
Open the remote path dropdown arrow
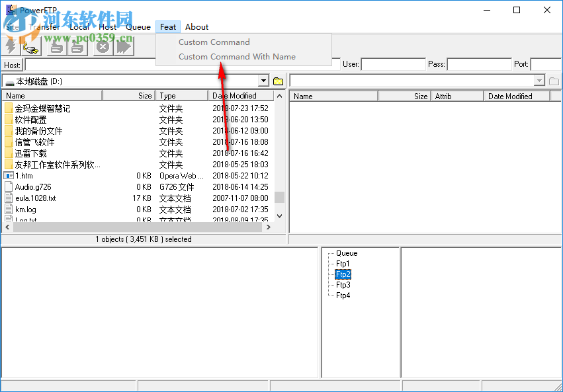coord(541,81)
